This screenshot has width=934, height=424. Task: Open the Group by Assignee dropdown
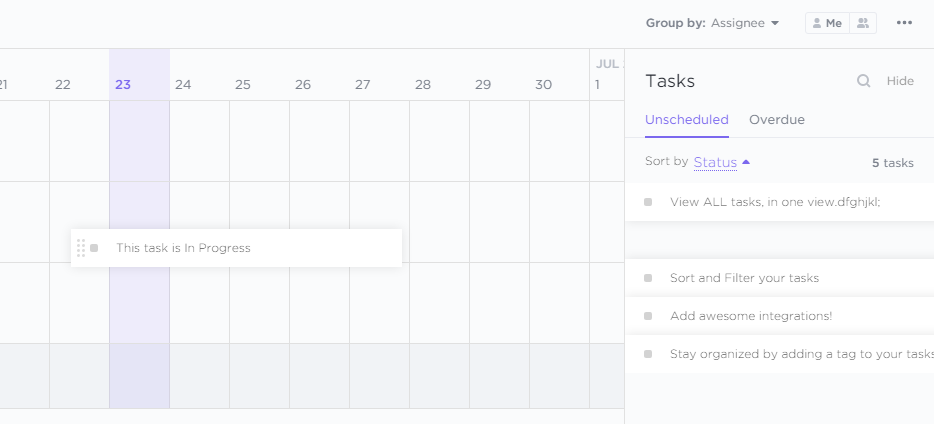pos(744,23)
